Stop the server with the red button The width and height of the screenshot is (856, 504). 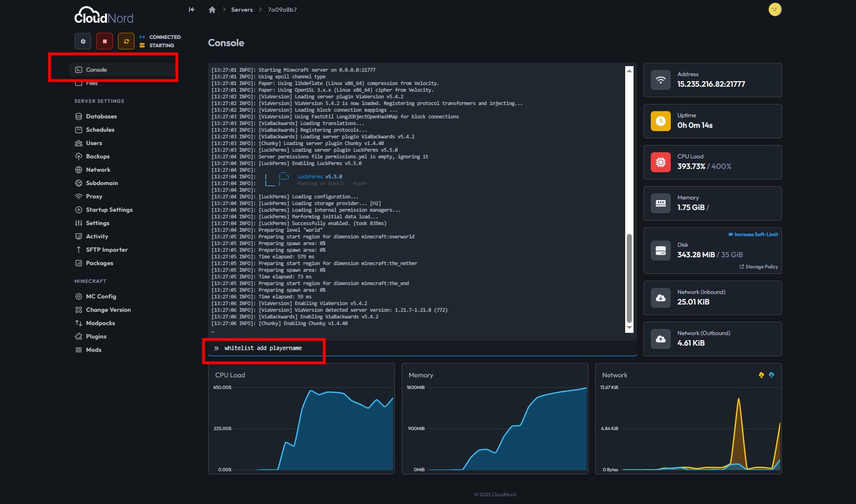tap(105, 41)
